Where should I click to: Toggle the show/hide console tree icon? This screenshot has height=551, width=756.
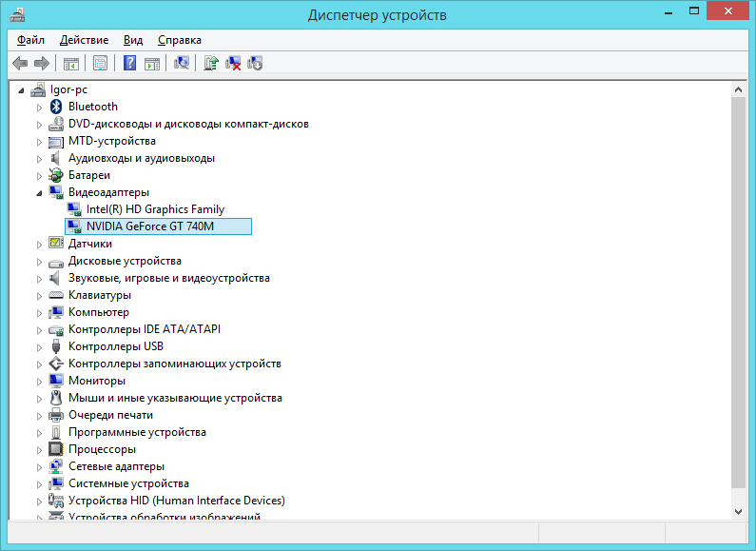tap(71, 63)
